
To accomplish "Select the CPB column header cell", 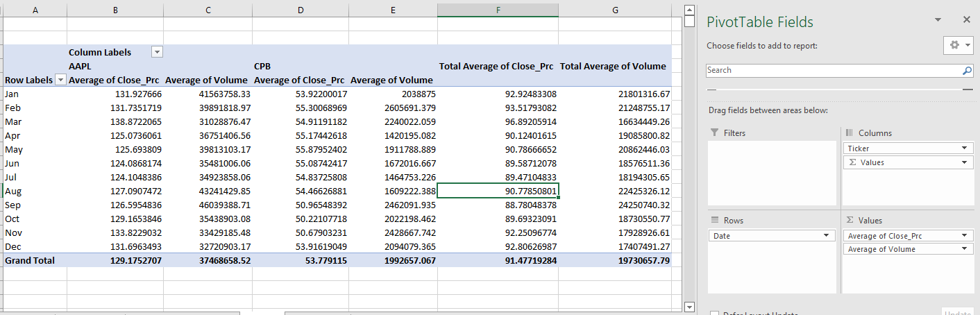I will (x=300, y=66).
